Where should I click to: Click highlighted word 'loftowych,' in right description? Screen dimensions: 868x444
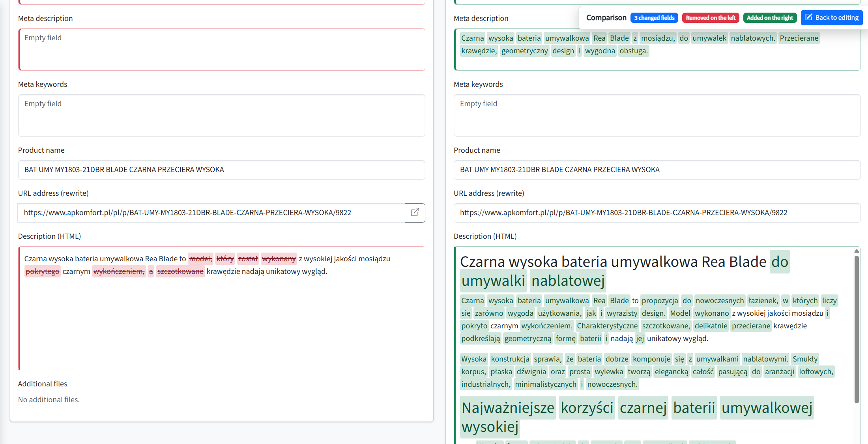click(816, 372)
